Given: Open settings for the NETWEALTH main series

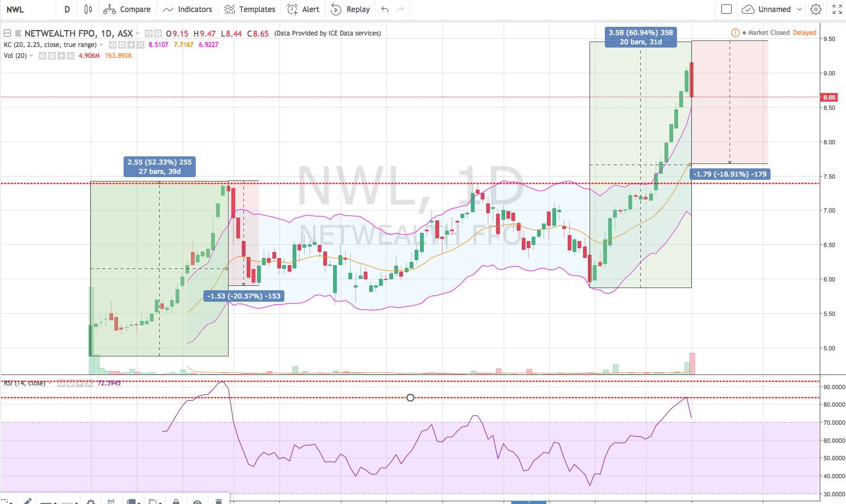Looking at the screenshot, I should click(x=157, y=33).
